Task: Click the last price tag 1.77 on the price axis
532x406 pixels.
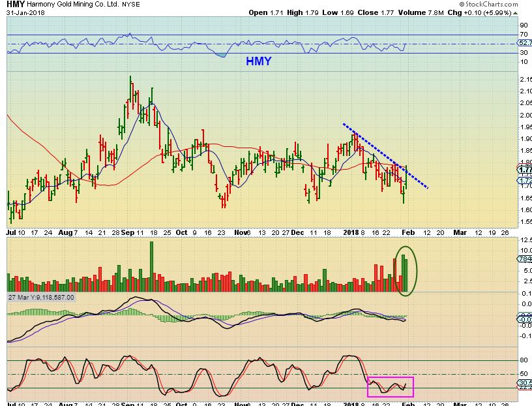Action: [525, 170]
